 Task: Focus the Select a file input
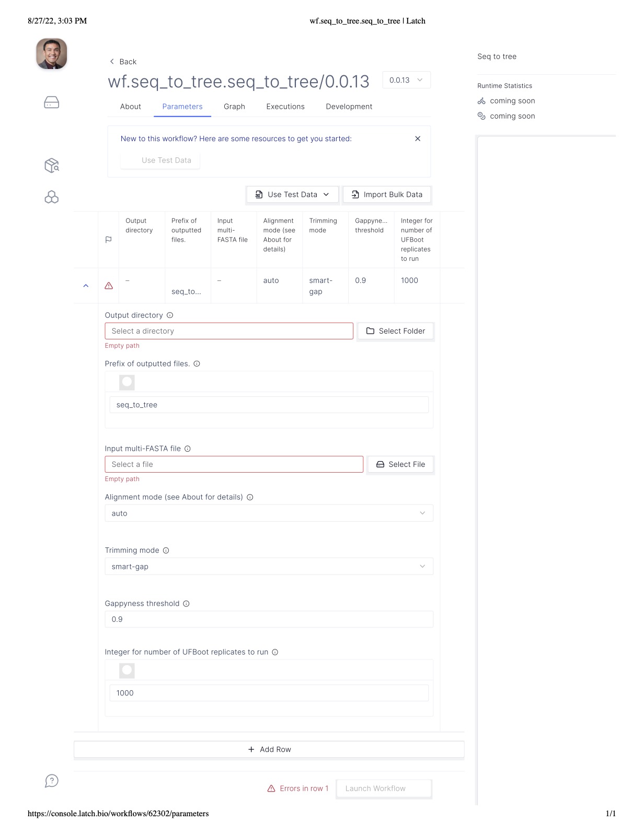coord(234,464)
